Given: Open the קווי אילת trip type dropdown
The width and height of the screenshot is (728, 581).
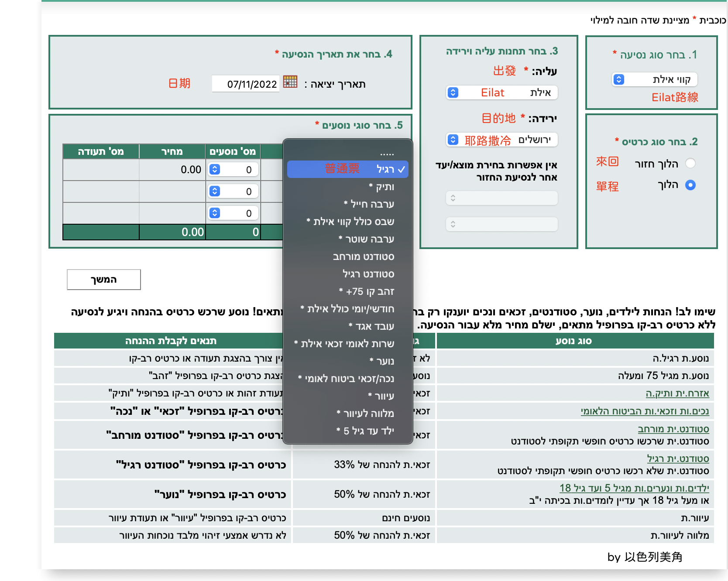Looking at the screenshot, I should tap(655, 79).
